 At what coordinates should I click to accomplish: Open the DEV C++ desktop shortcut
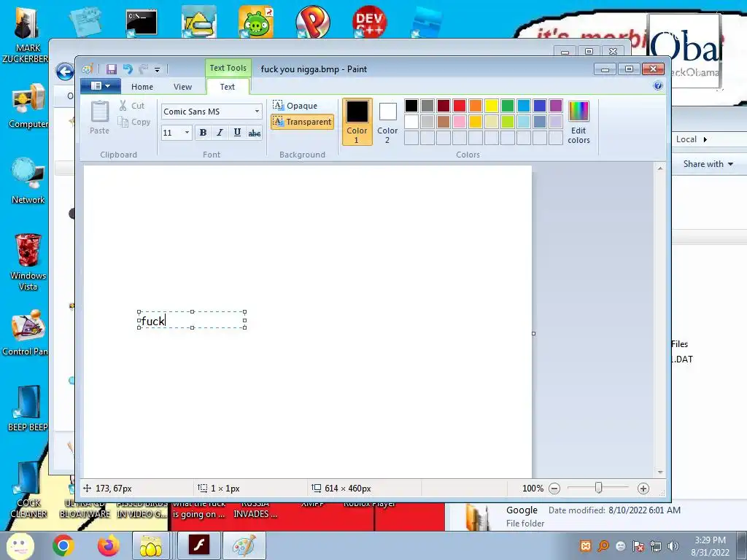point(369,21)
